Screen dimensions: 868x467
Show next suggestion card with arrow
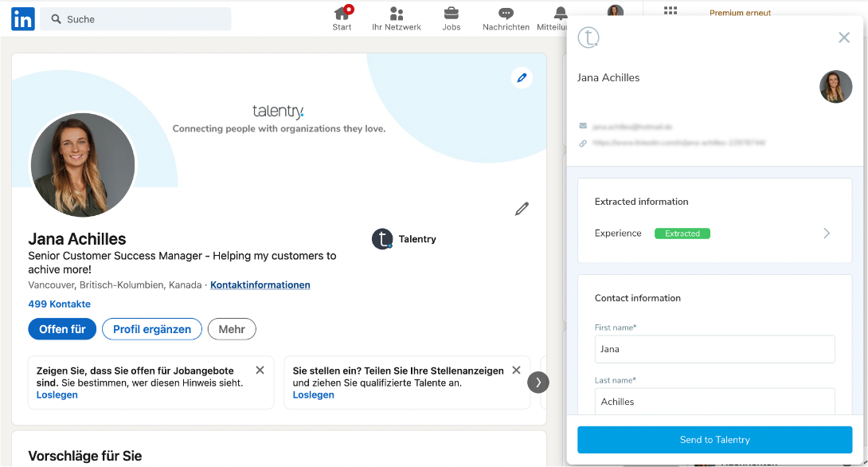tap(538, 383)
